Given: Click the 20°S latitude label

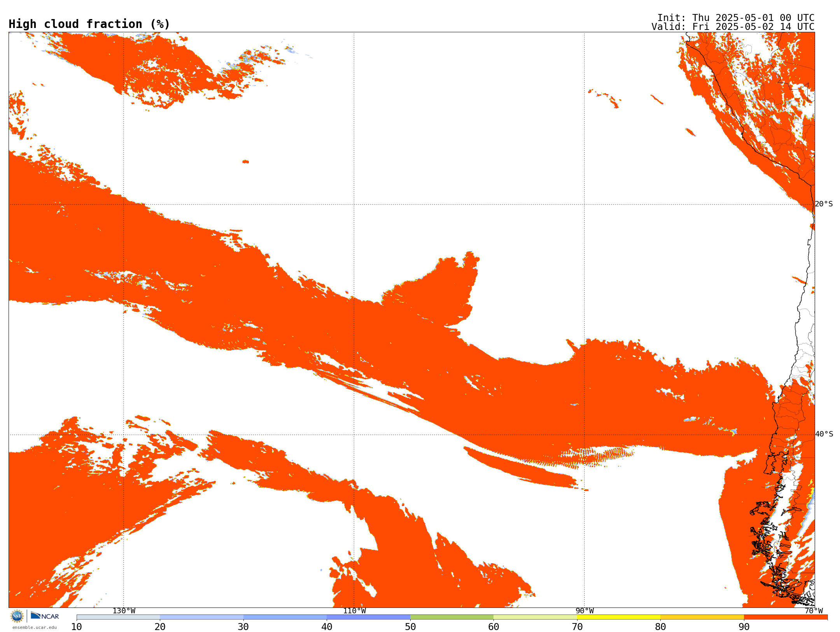Looking at the screenshot, I should tap(824, 204).
